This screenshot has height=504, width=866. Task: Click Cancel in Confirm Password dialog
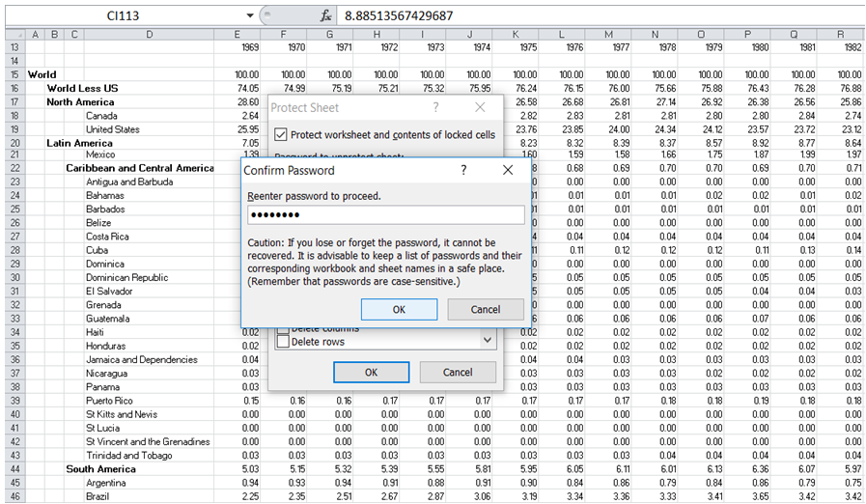(486, 310)
